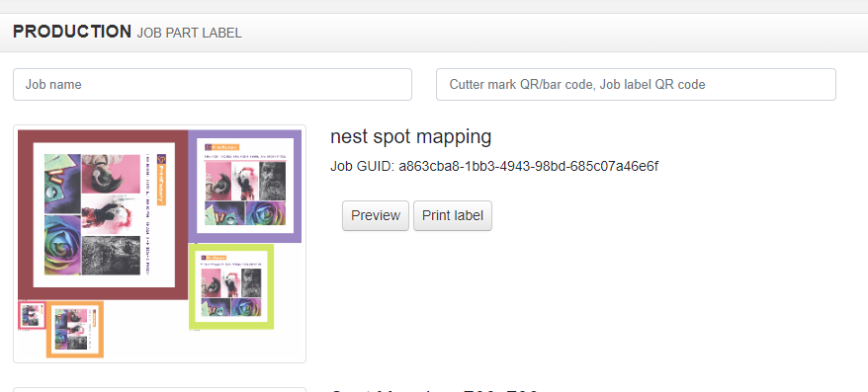Select the lime-green-framed nest part

231,287
